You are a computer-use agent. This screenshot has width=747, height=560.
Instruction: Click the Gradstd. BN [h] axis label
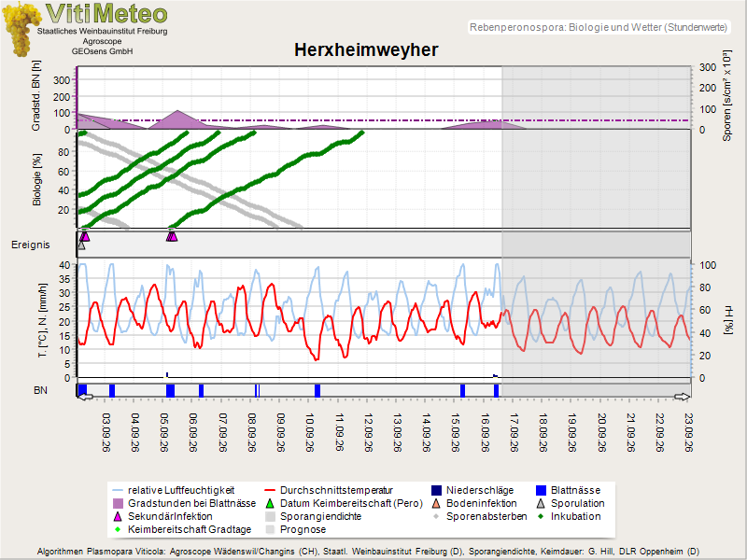click(36, 95)
